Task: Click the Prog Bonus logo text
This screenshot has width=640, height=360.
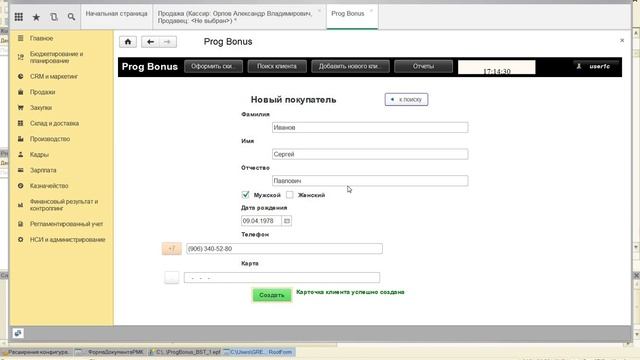Action: (150, 67)
